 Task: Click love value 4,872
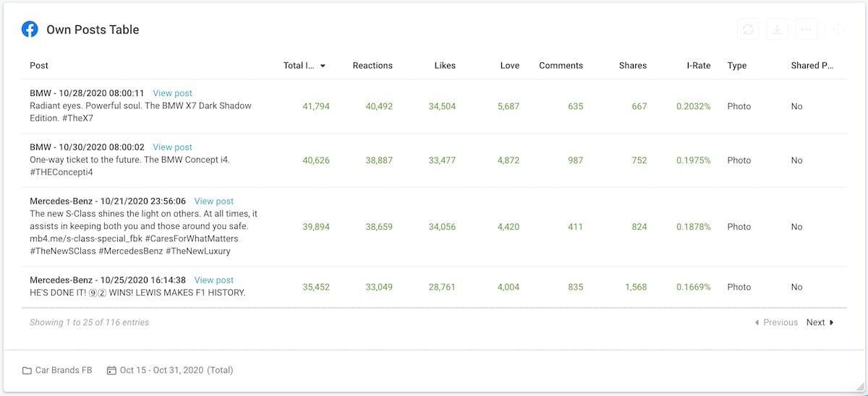click(x=509, y=160)
